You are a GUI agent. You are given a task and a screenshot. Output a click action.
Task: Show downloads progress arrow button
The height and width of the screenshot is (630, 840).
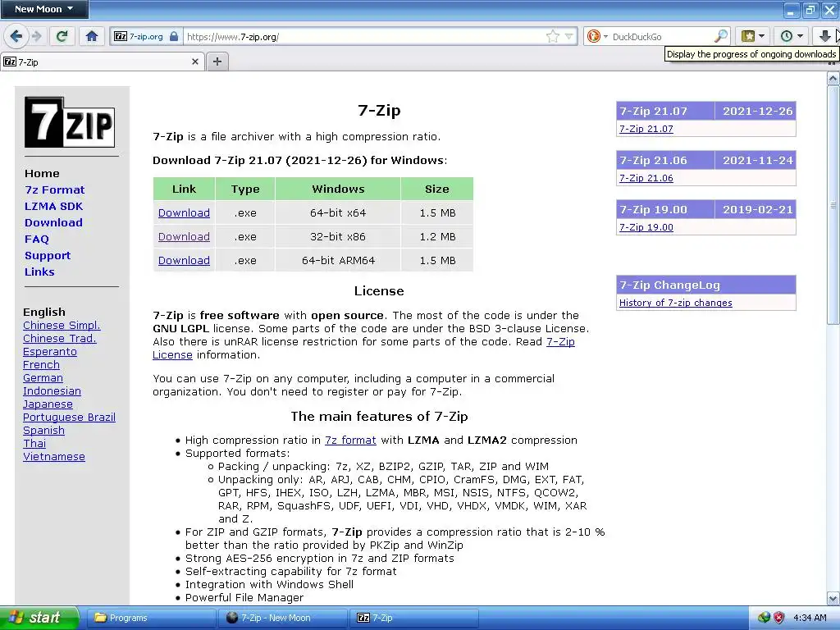click(824, 36)
